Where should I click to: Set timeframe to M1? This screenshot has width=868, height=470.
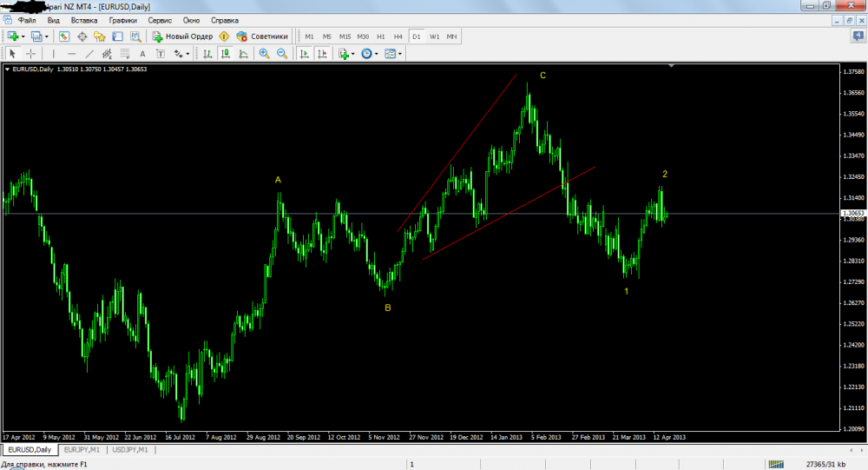(x=310, y=36)
